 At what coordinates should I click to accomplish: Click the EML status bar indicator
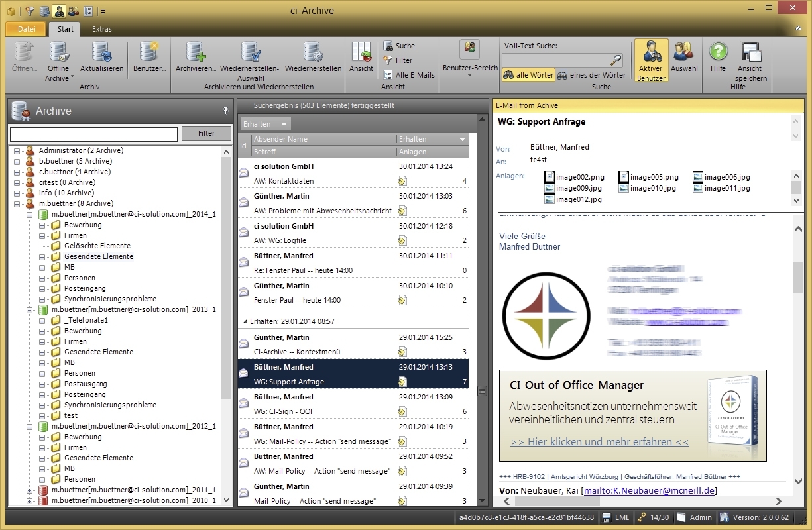click(x=616, y=517)
